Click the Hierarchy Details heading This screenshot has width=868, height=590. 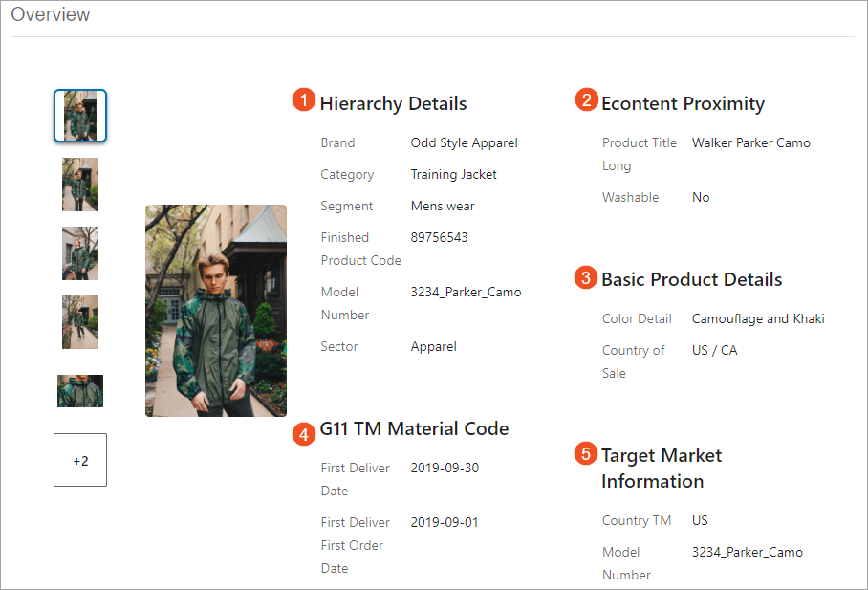coord(394,103)
